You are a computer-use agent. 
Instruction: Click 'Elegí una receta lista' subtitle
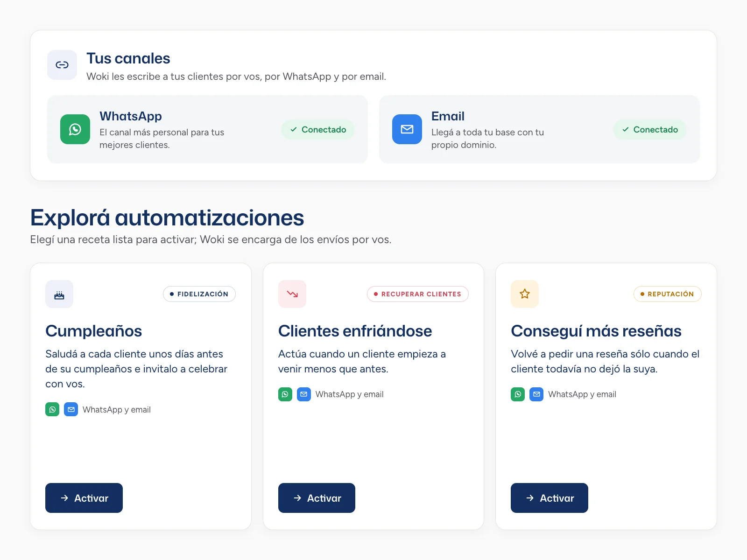tap(211, 239)
